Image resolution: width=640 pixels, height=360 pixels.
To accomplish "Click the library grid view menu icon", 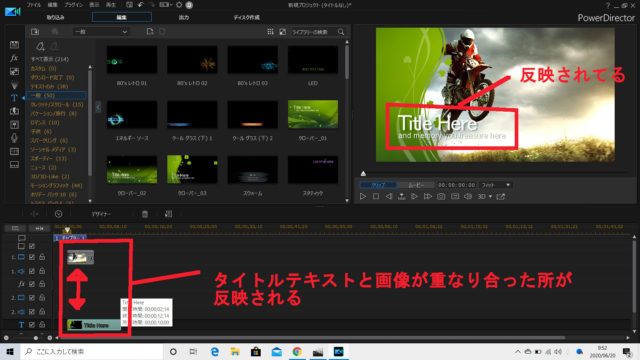I will pyautogui.click(x=270, y=31).
